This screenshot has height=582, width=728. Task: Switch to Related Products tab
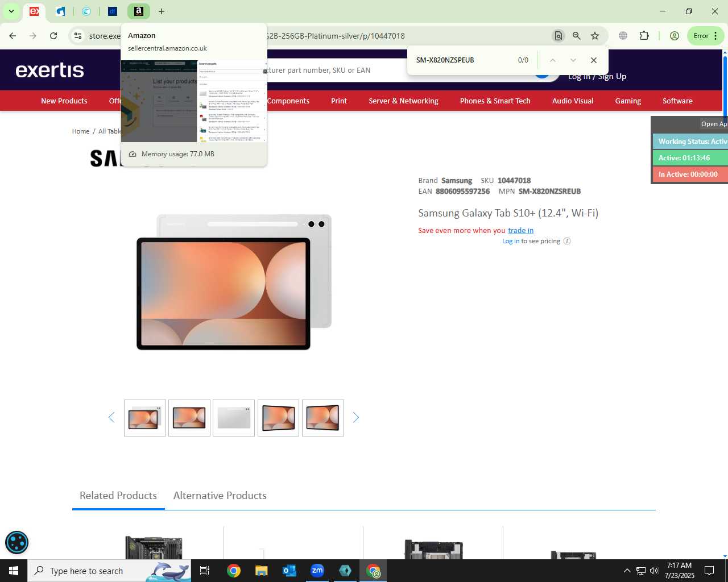[x=118, y=496]
